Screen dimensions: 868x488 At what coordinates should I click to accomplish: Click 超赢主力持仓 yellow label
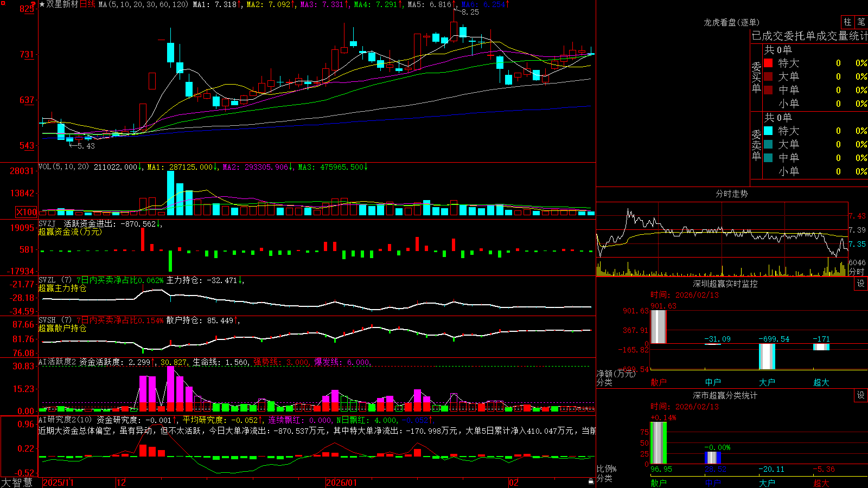pos(62,288)
